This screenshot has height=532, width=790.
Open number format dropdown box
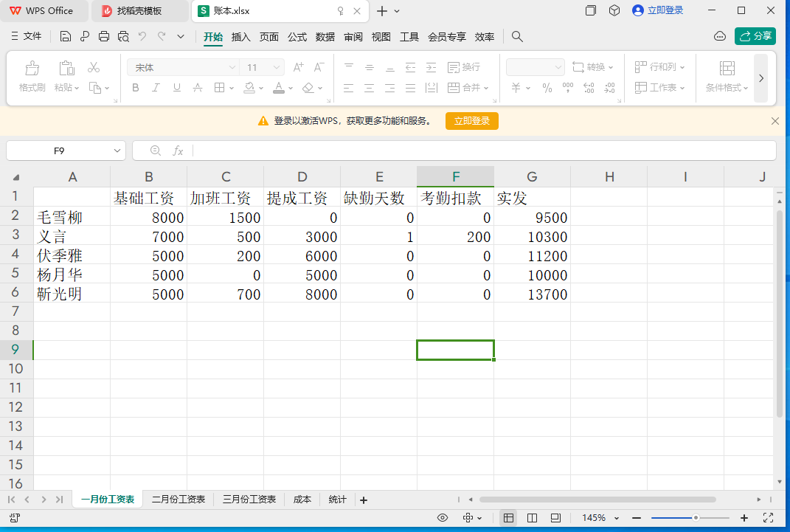tap(535, 67)
